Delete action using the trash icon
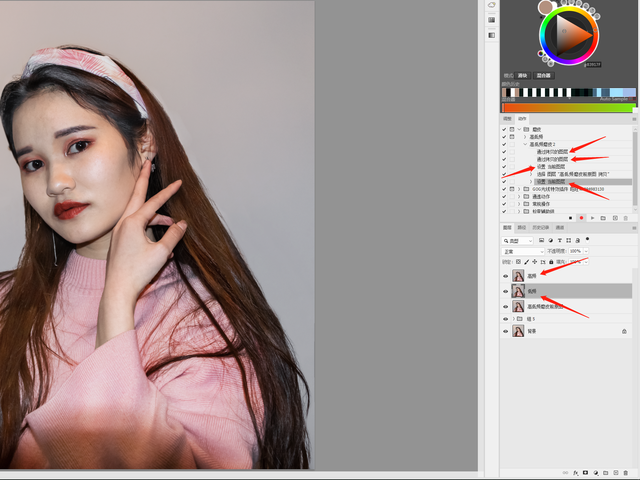The image size is (640, 480). tap(626, 217)
